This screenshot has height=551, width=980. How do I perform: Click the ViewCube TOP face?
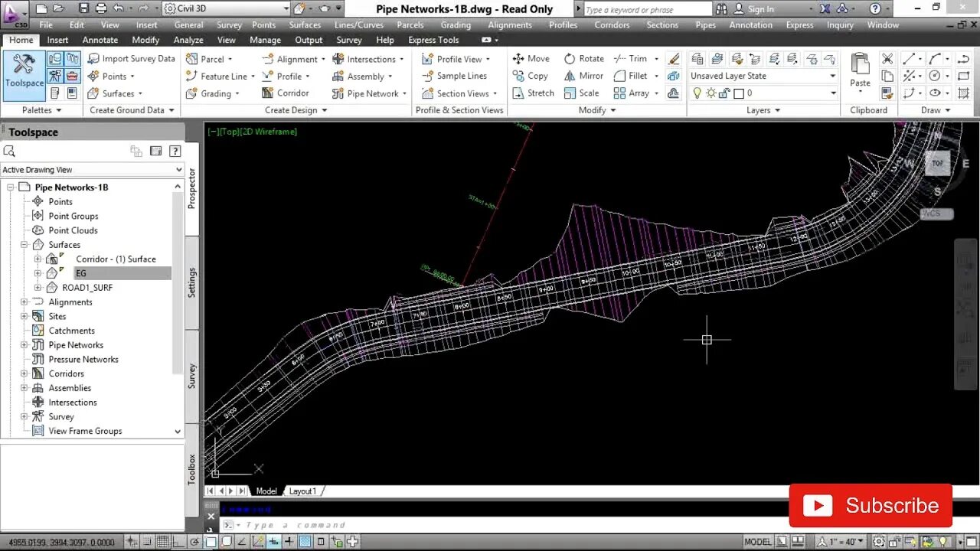937,163
